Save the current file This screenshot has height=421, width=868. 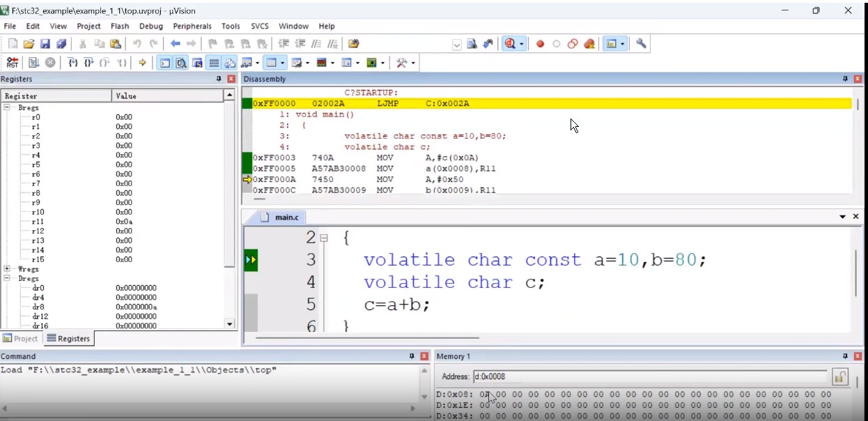point(45,43)
